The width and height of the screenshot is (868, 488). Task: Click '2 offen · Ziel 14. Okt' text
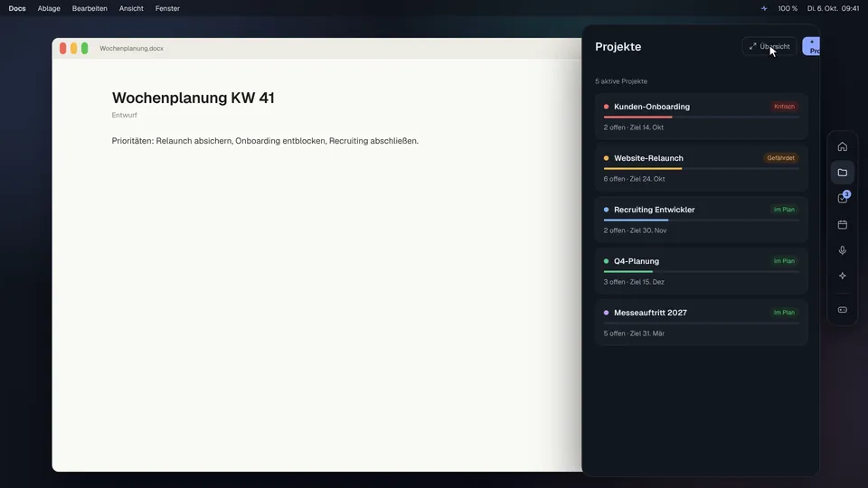633,127
